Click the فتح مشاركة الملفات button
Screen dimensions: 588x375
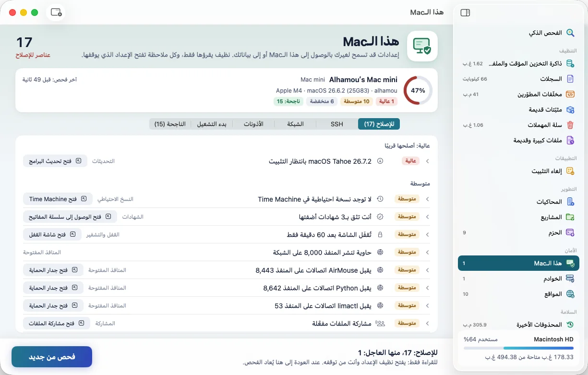pos(57,323)
